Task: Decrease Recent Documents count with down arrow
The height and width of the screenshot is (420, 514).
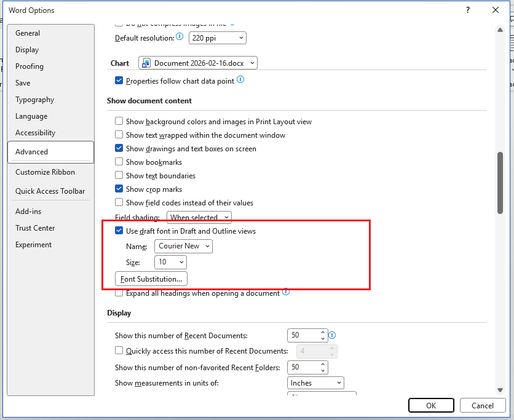Action: (x=323, y=338)
